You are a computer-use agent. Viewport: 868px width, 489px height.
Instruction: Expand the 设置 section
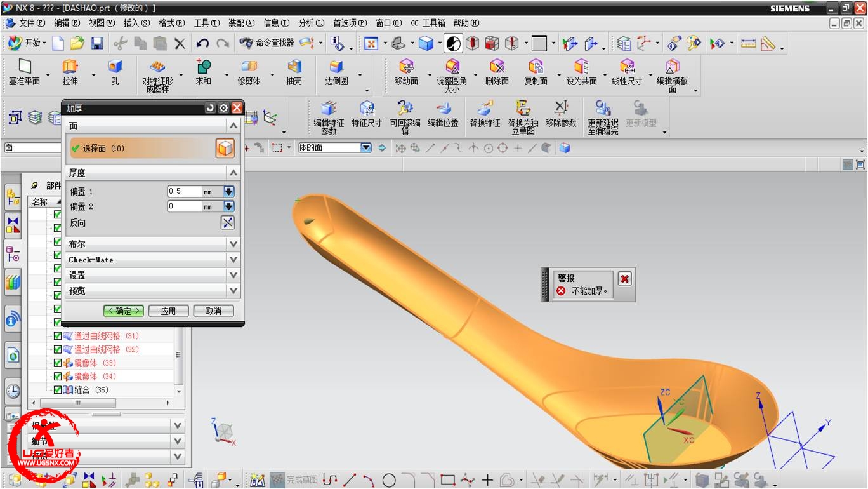click(x=233, y=275)
